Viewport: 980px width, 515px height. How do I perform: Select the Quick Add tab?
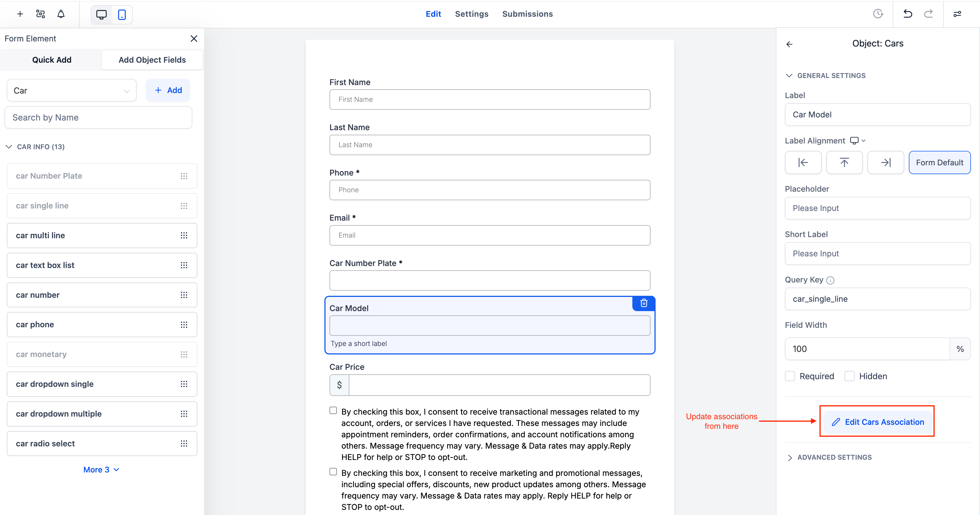pyautogui.click(x=51, y=60)
